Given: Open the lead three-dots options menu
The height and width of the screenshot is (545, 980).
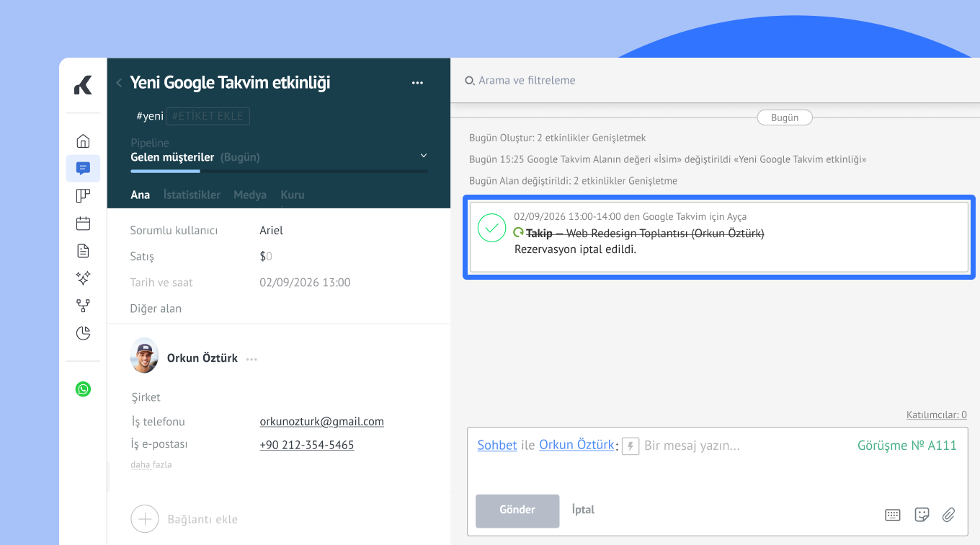Looking at the screenshot, I should click(417, 83).
